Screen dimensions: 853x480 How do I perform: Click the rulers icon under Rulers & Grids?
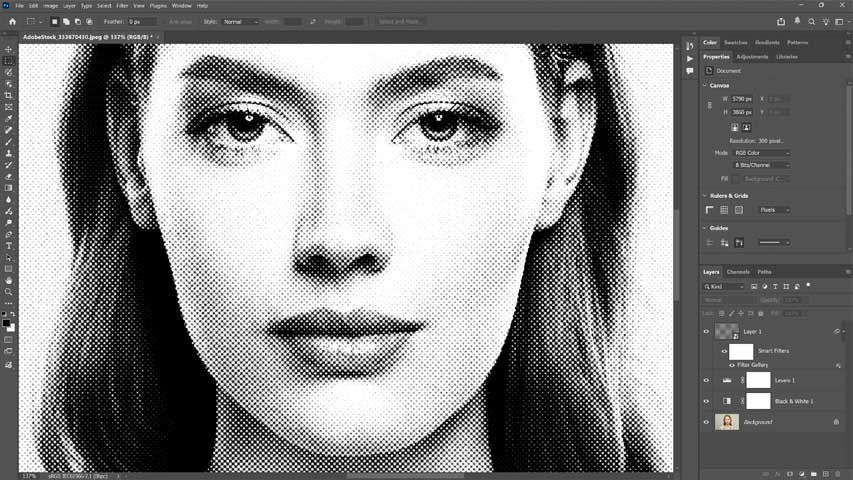[x=710, y=210]
